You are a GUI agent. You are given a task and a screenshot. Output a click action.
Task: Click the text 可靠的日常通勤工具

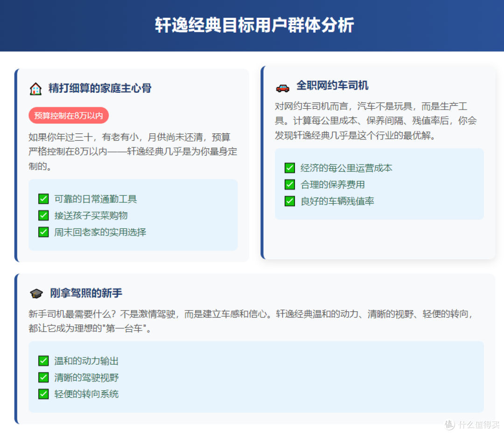[96, 199]
